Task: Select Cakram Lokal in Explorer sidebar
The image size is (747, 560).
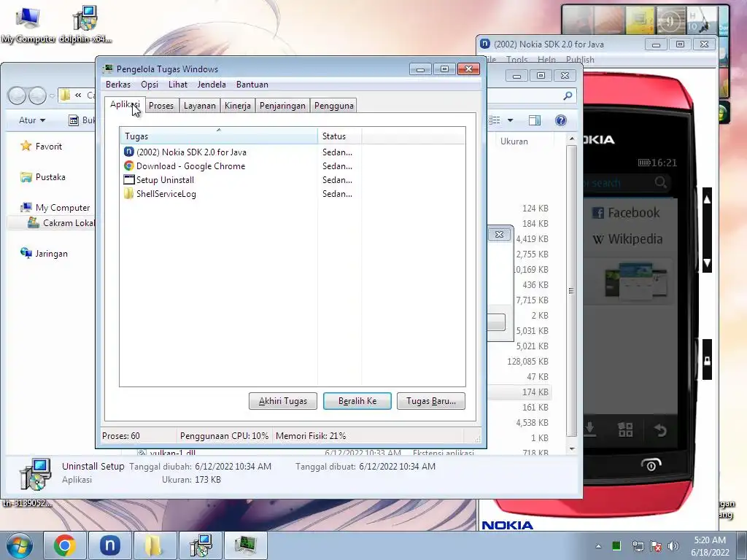Action: click(61, 223)
